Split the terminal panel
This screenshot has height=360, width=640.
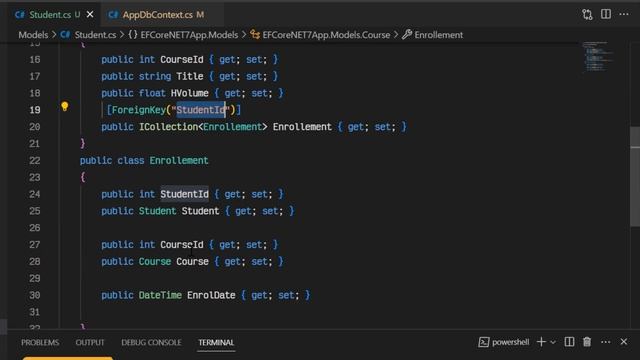569,342
